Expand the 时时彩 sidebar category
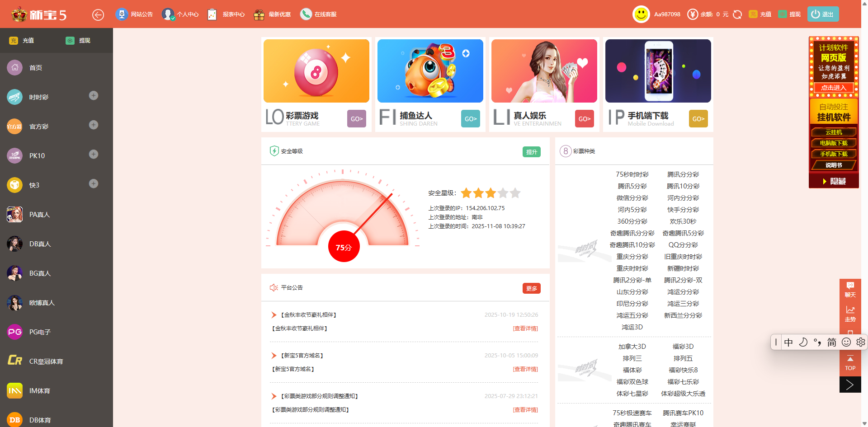Viewport: 868px width, 427px height. point(94,96)
